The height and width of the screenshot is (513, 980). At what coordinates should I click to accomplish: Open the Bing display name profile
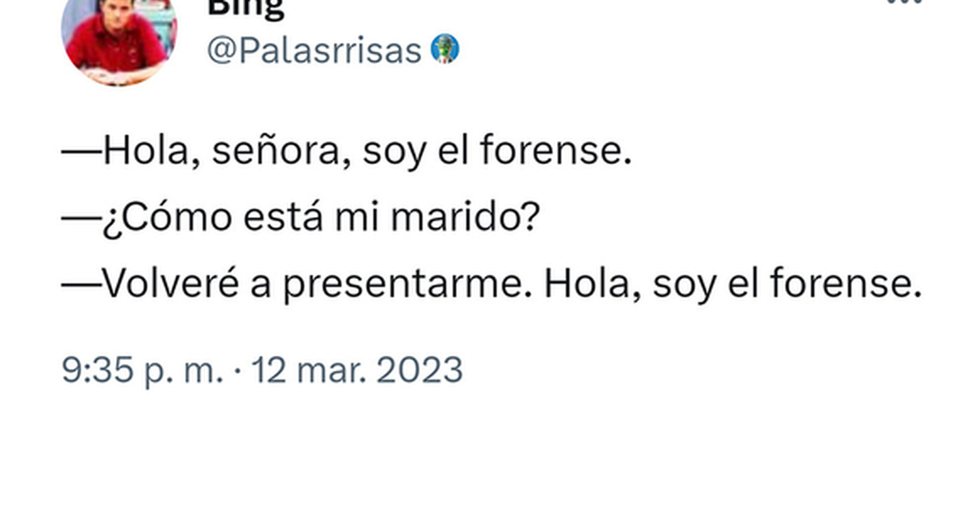click(246, 9)
